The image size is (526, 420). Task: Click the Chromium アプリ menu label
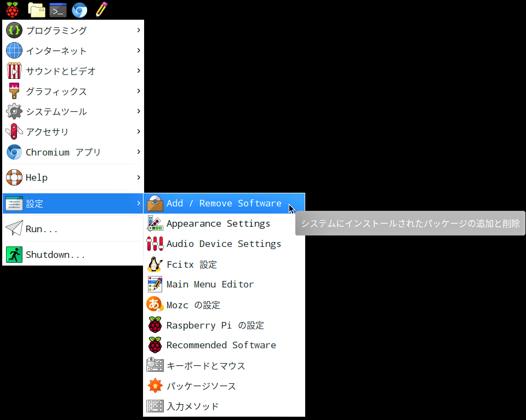pyautogui.click(x=64, y=152)
